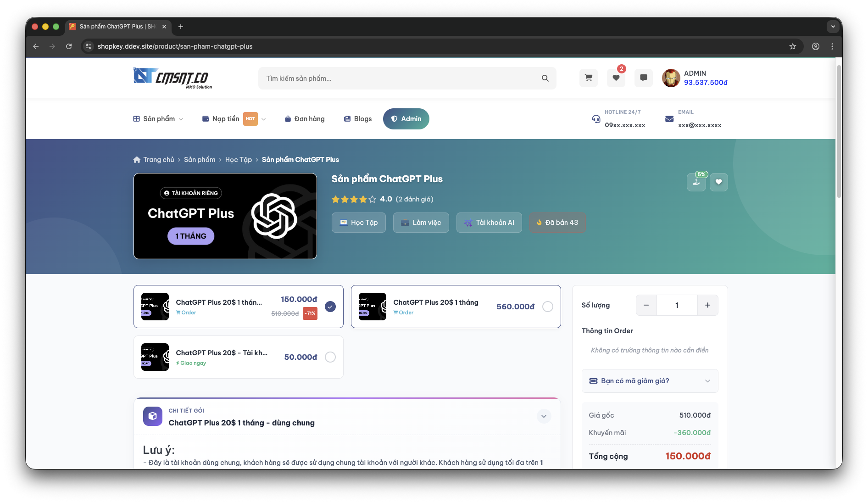
Task: Select the 560.000đ ChatGPT Plus package
Action: [547, 307]
